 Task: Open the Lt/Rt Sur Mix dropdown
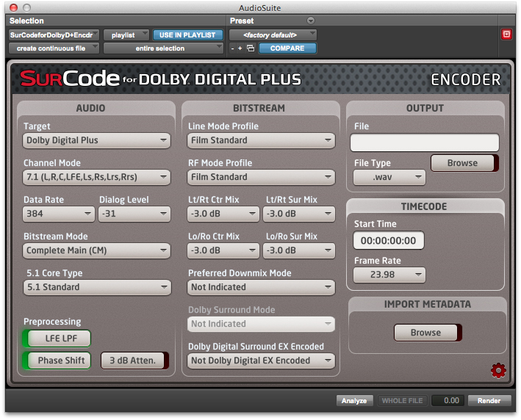coord(299,214)
